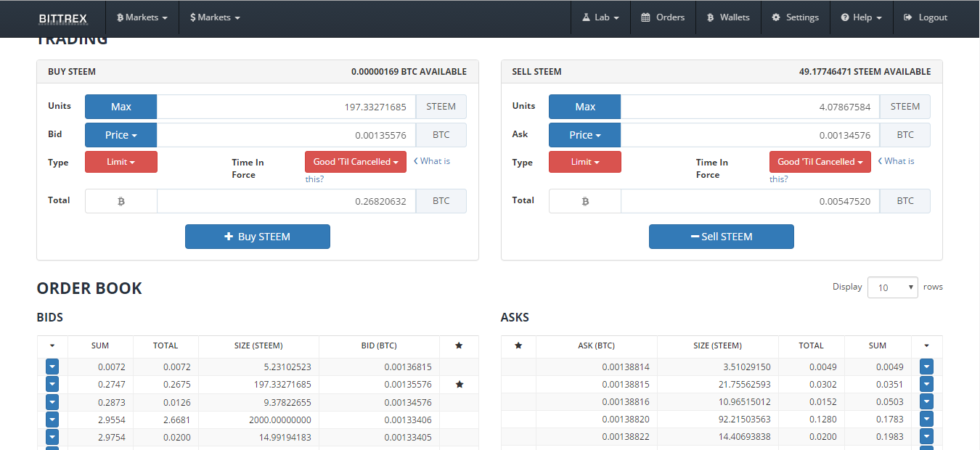Image resolution: width=980 pixels, height=450 pixels.
Task: Click the Bitcoin icon in Buy Total
Action: point(121,201)
